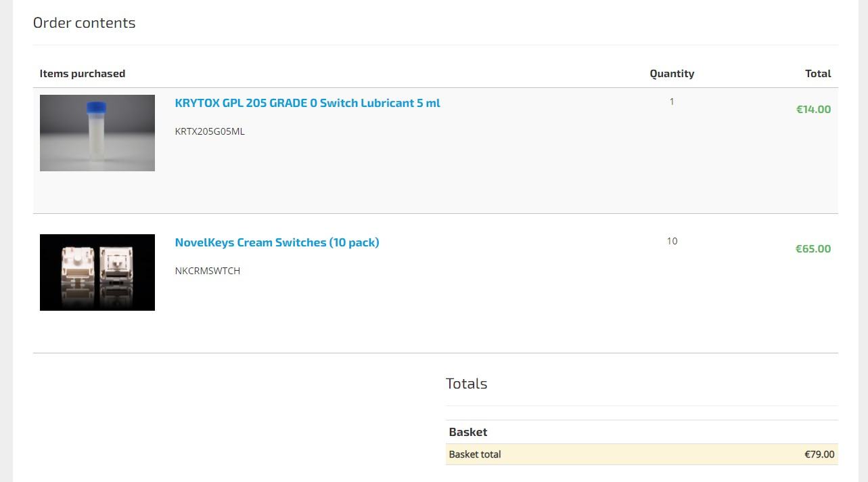Image resolution: width=868 pixels, height=482 pixels.
Task: Select SKU text KRTX205G05ML
Action: (x=210, y=131)
